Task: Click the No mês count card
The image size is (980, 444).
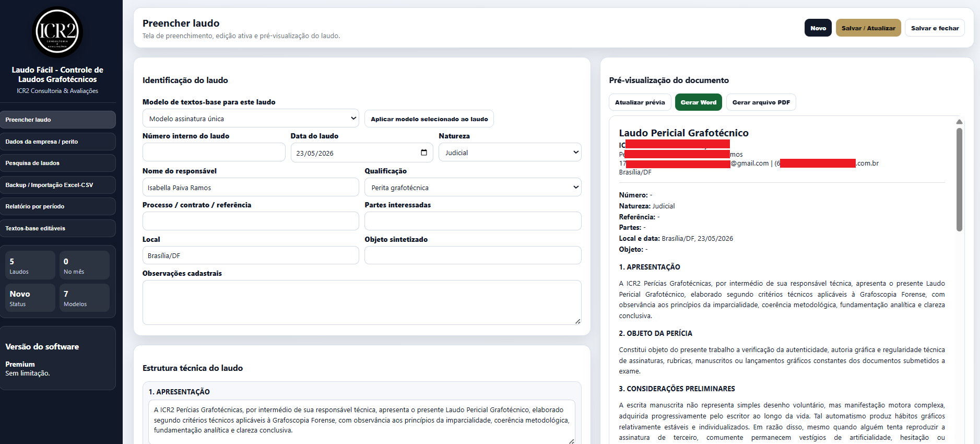Action: 85,265
